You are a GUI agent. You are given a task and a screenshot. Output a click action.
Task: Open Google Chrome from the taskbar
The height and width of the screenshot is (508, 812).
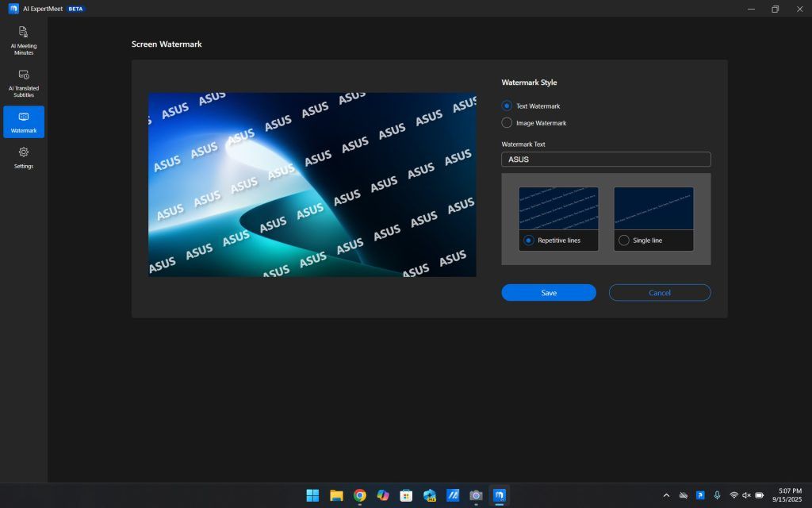[x=360, y=495]
